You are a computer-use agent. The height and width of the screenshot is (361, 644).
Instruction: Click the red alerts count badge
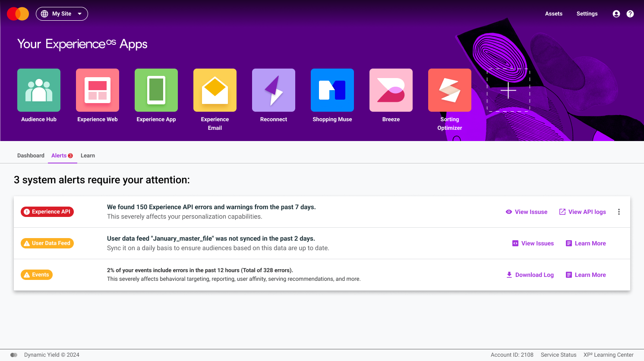click(x=70, y=156)
